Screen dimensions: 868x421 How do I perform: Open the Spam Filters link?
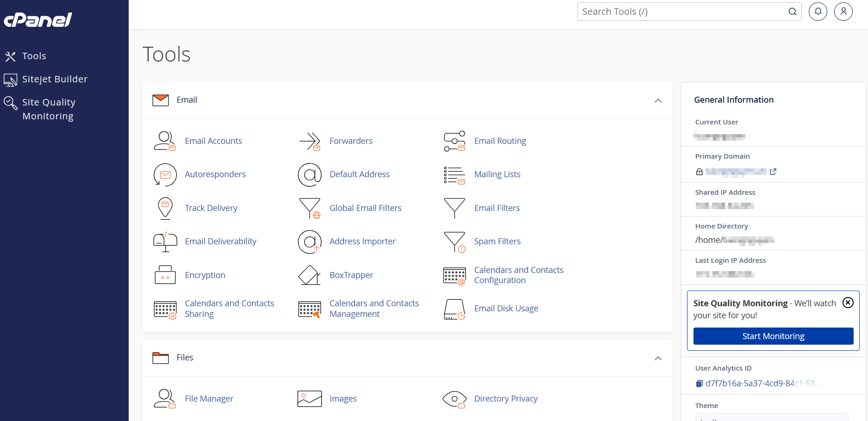coord(497,241)
